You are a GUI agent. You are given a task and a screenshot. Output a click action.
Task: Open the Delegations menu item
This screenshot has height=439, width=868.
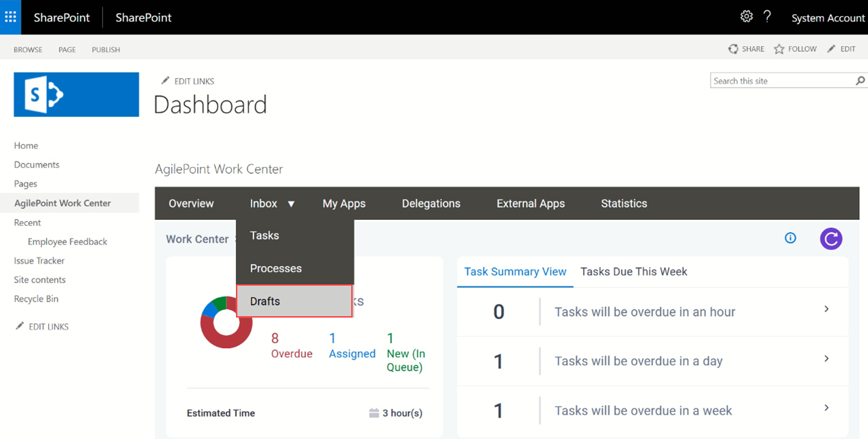point(431,204)
